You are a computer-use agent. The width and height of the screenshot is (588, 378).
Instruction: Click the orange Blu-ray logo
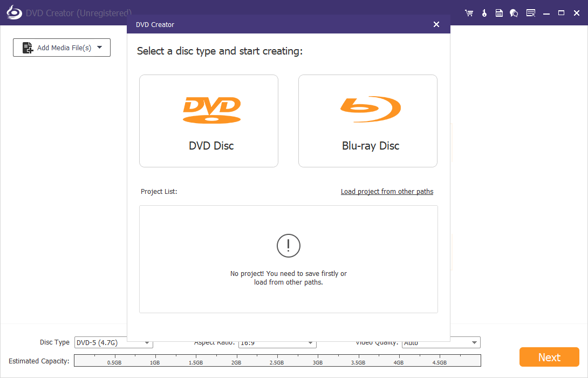371,109
